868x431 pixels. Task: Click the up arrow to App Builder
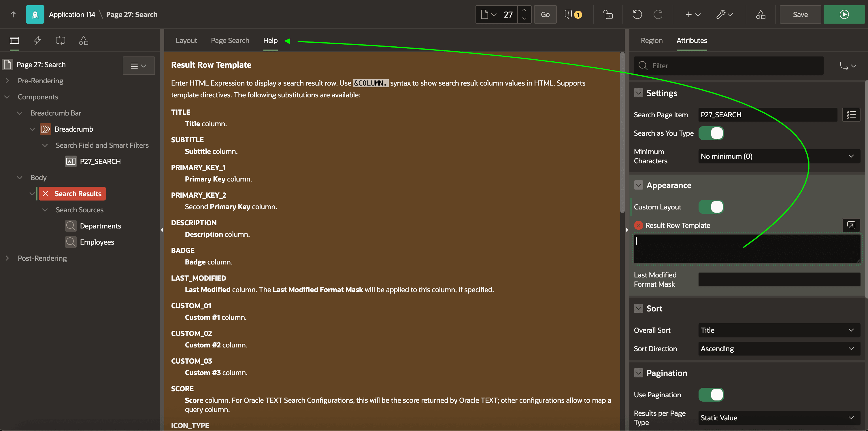pyautogui.click(x=13, y=14)
